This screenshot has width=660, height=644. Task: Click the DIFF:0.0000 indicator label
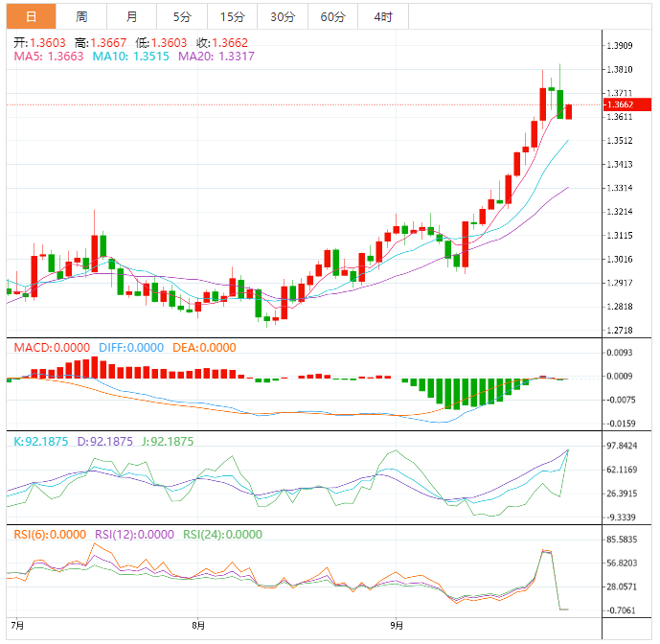pos(131,348)
